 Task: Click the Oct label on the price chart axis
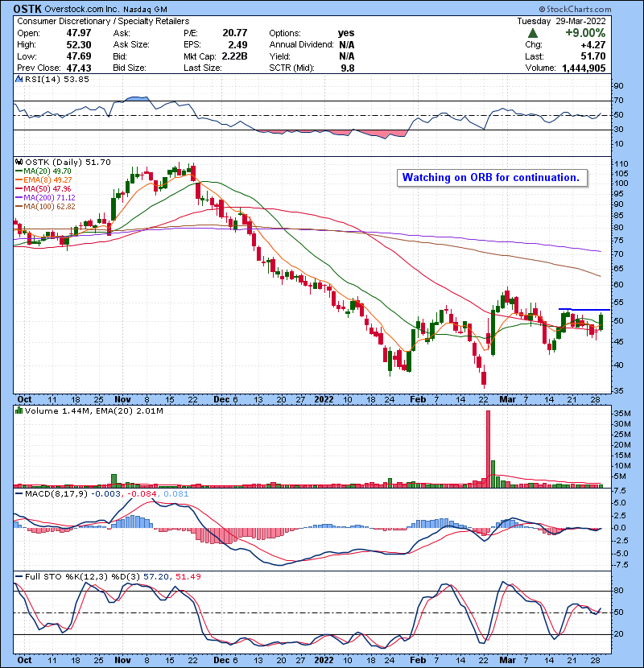point(24,400)
